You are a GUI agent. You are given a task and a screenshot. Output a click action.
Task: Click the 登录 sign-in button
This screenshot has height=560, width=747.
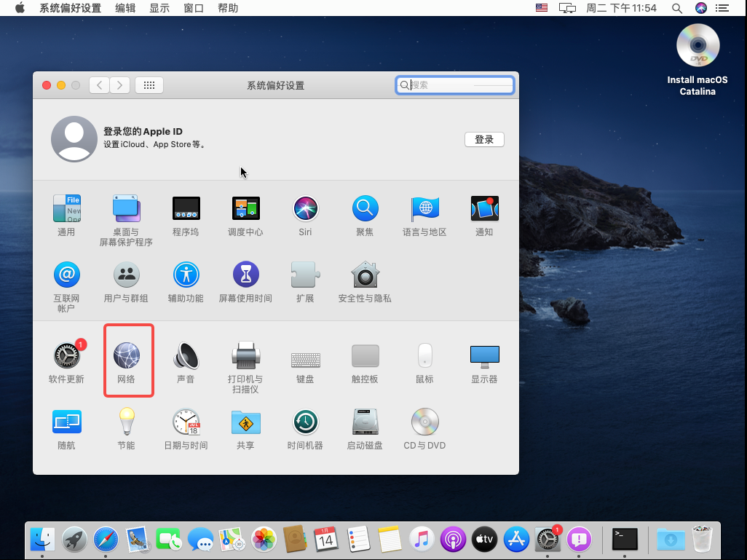pyautogui.click(x=484, y=139)
